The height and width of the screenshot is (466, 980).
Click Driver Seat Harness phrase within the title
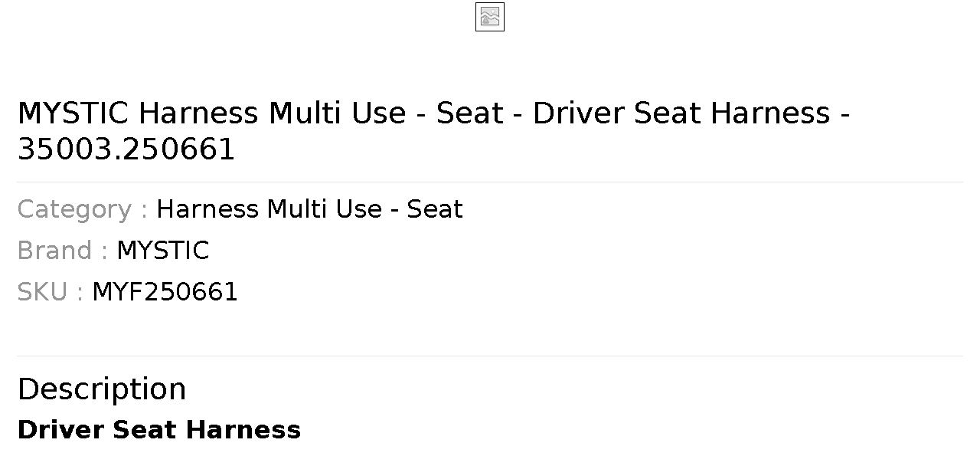(681, 113)
